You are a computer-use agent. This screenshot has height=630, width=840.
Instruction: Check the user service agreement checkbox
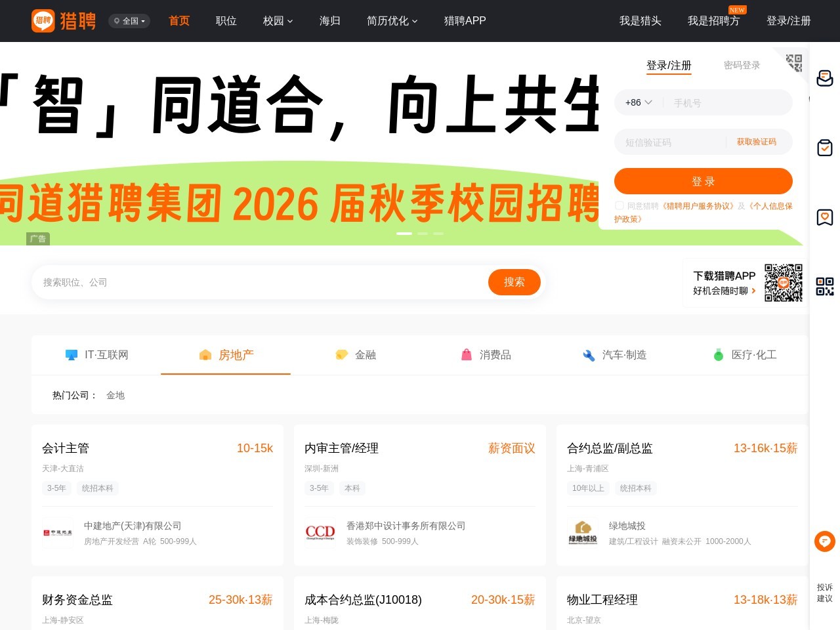click(x=619, y=206)
